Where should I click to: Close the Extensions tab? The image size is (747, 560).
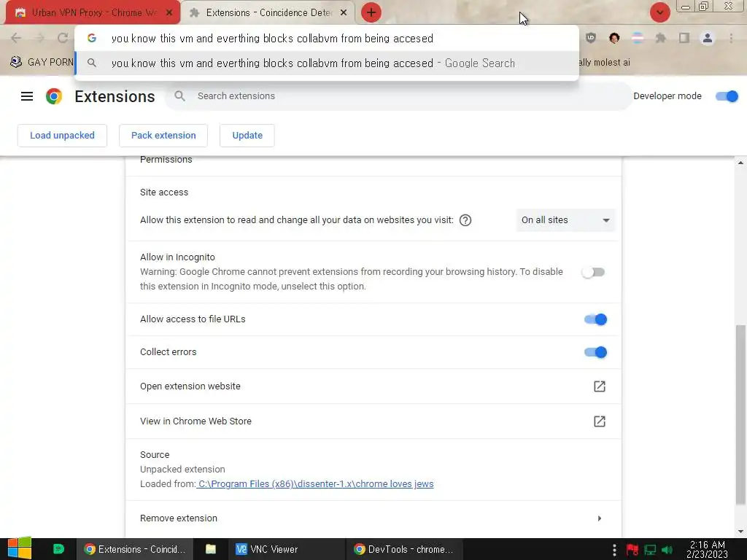[x=344, y=13]
